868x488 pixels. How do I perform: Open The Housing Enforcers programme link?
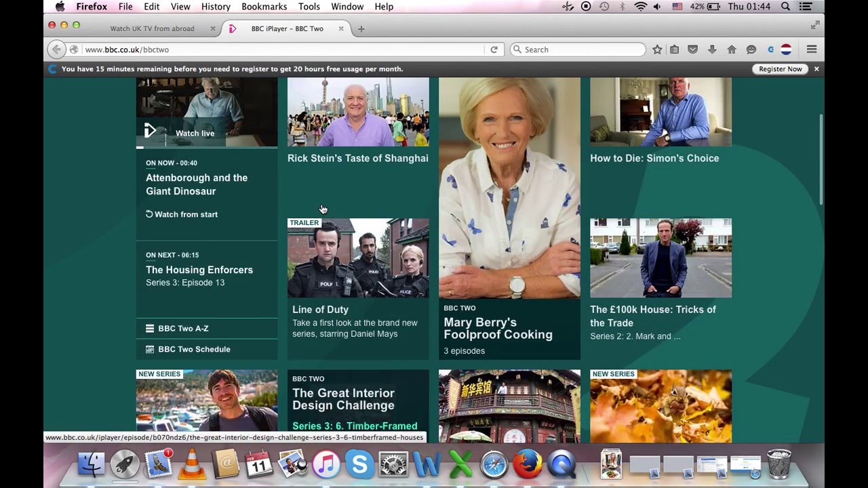click(199, 270)
